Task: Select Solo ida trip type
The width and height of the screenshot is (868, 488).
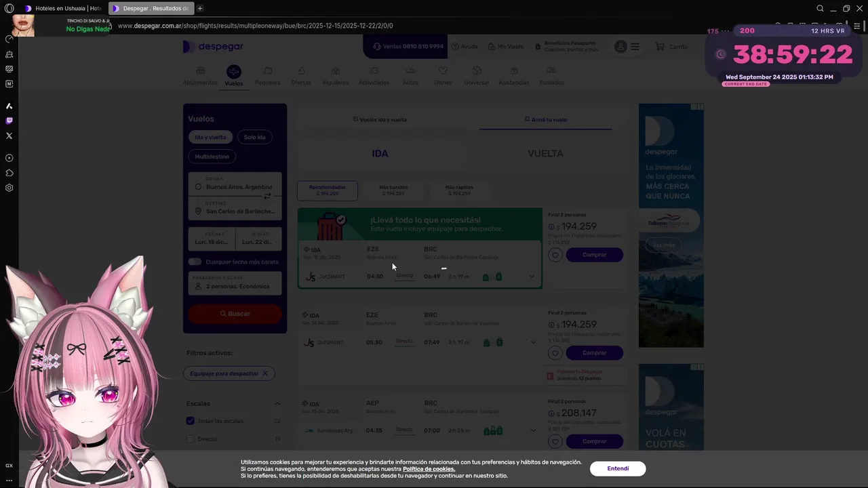Action: 255,137
